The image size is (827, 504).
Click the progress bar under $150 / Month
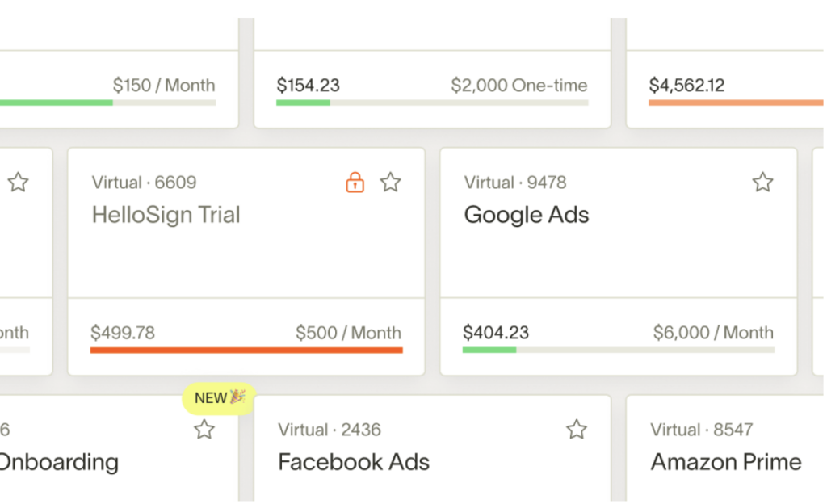(x=108, y=103)
